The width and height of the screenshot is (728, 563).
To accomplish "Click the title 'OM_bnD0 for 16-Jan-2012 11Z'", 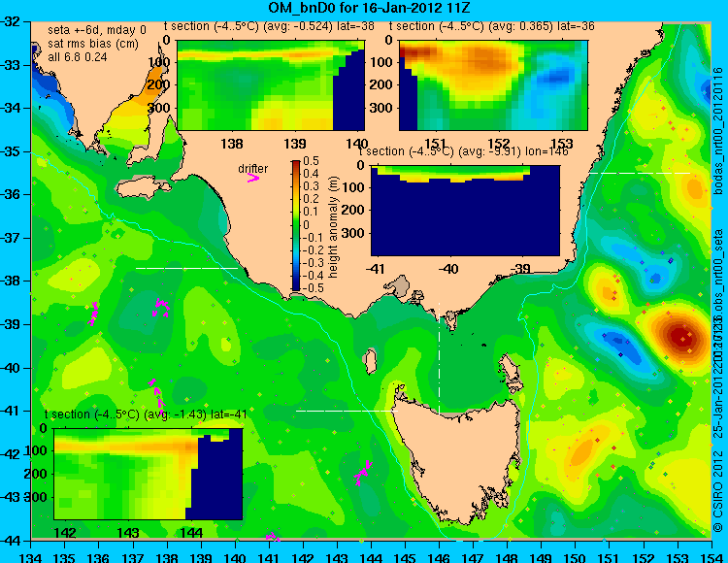I will coord(370,8).
